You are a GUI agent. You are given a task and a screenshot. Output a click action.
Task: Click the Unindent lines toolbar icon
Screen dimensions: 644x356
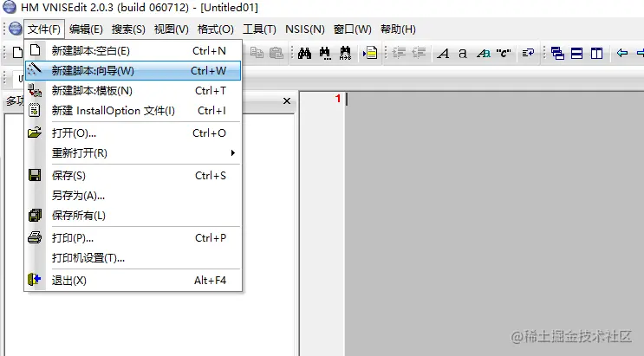pos(419,53)
